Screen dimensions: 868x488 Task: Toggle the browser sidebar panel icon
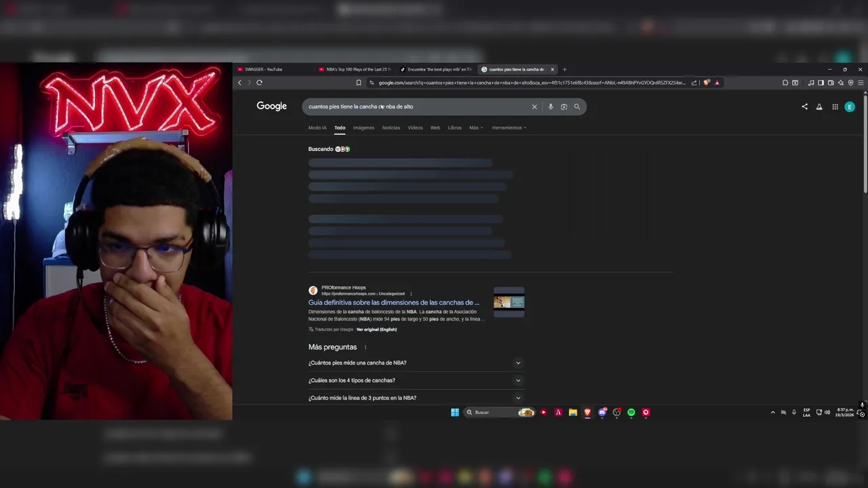(x=821, y=83)
